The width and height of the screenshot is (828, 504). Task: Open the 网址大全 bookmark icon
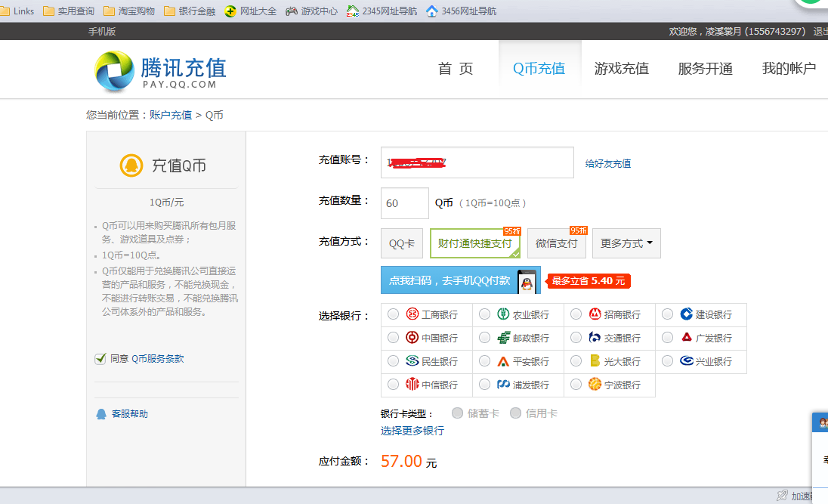230,11
